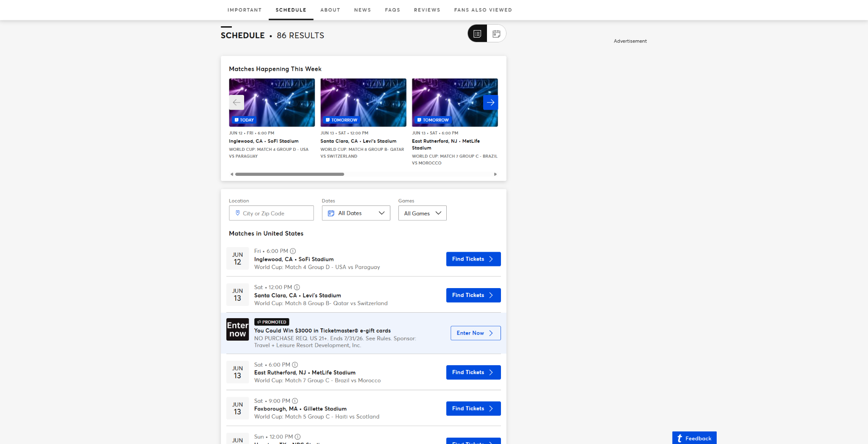Go to Fans Also Viewed tab
Screen dimensions: 868x444
click(483, 10)
